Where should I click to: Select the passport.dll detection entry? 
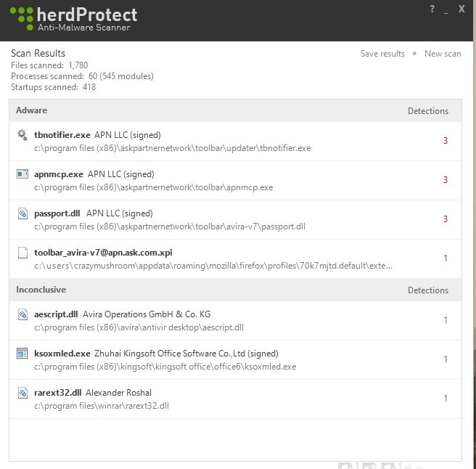click(x=218, y=219)
